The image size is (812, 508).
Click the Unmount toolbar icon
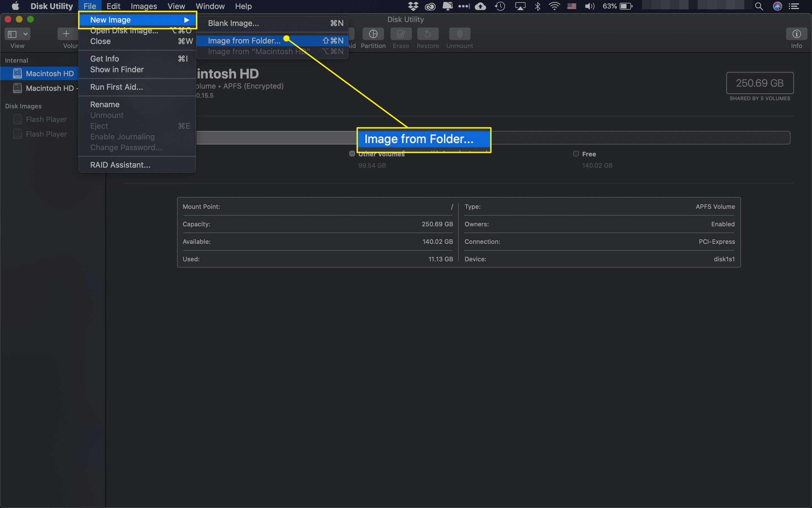459,34
